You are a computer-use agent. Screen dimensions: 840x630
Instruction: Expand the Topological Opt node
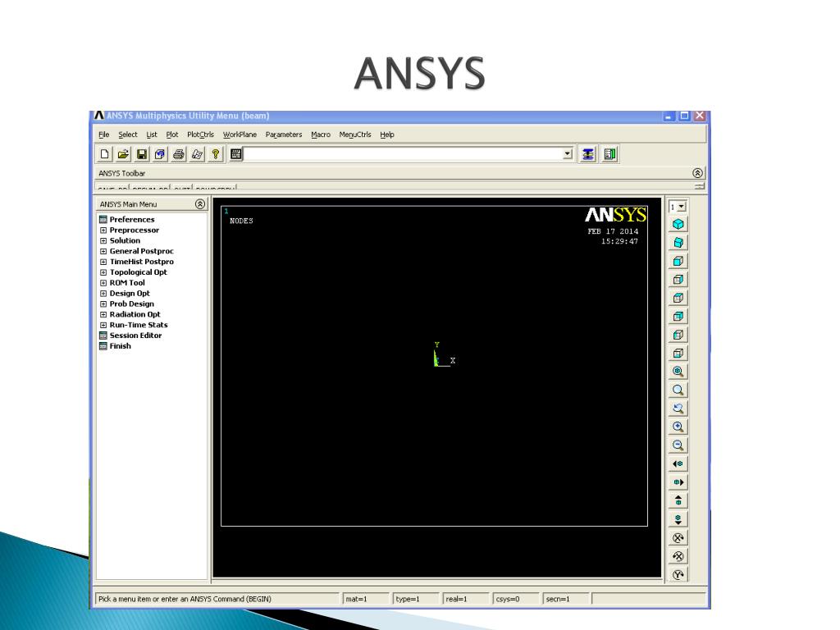point(103,272)
